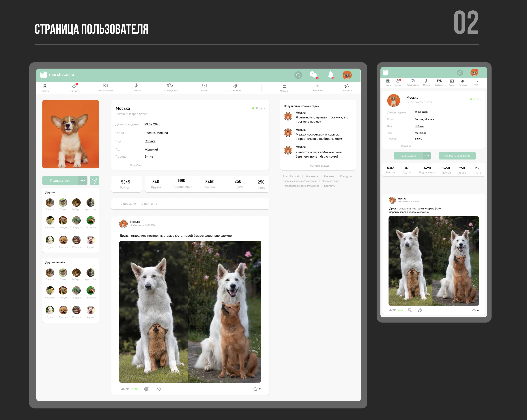Open the three-dot menu beside desktop Подписаться
Screen dimensions: 527x420
point(83,181)
